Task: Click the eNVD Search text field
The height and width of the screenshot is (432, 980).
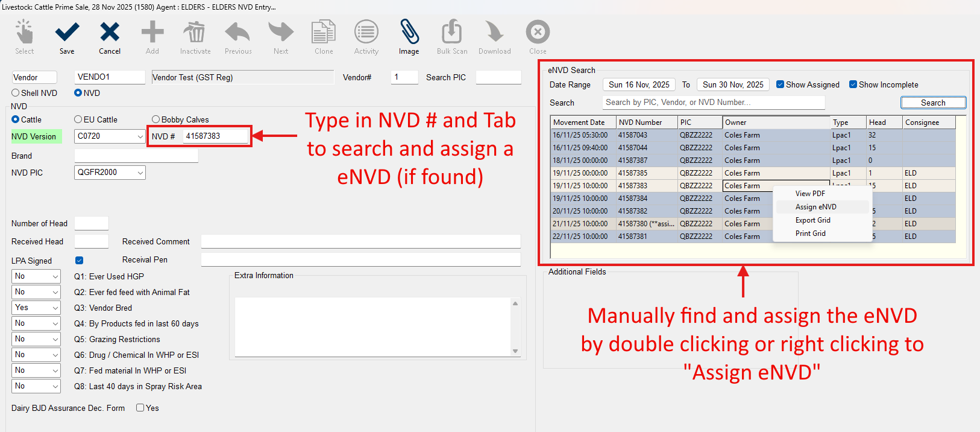Action: pyautogui.click(x=713, y=103)
